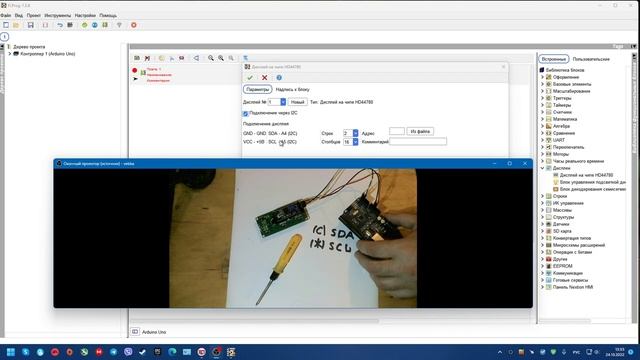This screenshot has width=640, height=360.
Task: Click the circled 1 page tab
Action: (x=4, y=37)
